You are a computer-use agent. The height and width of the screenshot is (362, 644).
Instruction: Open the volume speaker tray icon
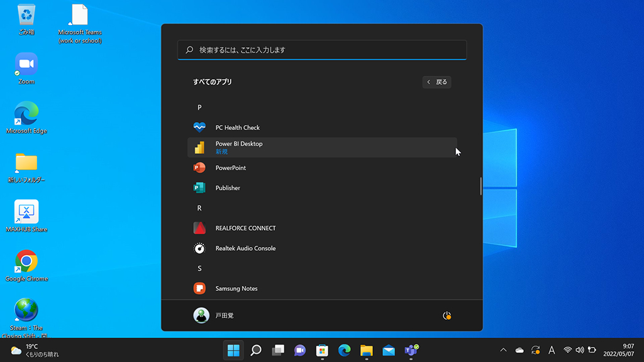click(x=579, y=350)
